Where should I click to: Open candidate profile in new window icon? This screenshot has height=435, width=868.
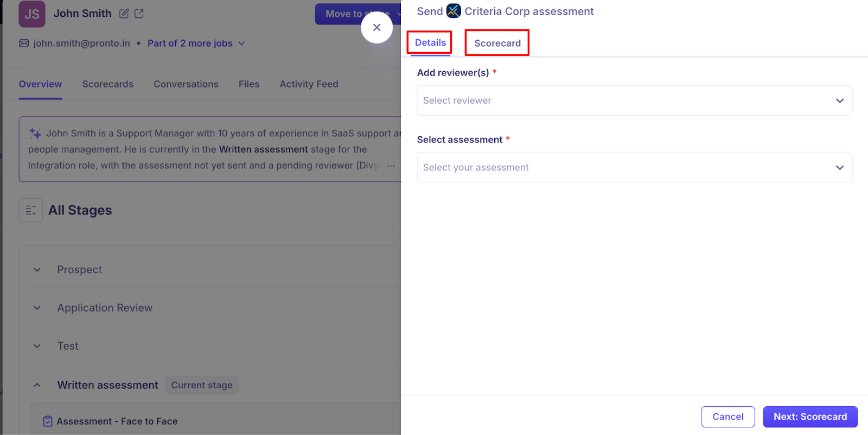(139, 14)
